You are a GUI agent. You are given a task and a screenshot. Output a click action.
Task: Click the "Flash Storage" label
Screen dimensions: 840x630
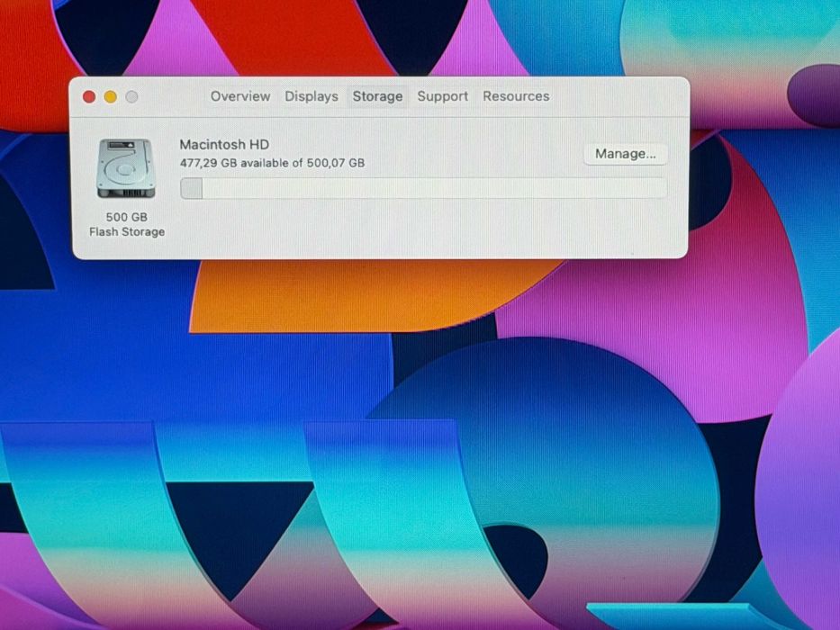click(x=127, y=232)
